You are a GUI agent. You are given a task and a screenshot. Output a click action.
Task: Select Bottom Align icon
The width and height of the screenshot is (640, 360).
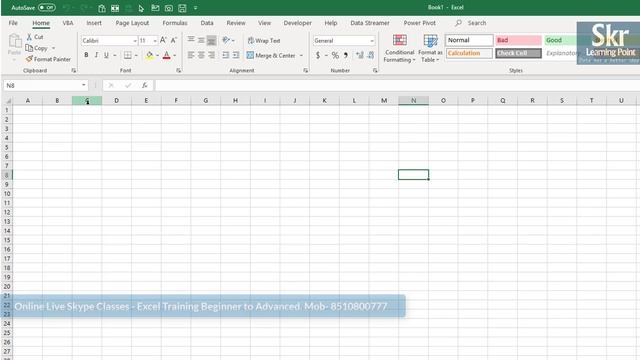coord(211,40)
